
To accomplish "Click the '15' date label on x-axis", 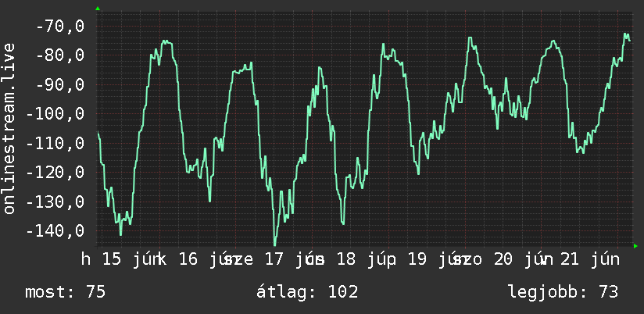I will (x=112, y=259).
